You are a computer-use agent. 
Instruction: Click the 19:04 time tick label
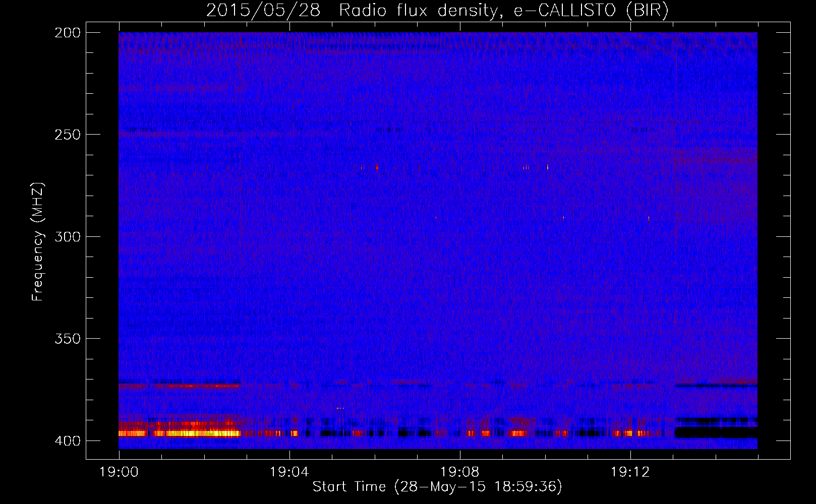click(289, 472)
